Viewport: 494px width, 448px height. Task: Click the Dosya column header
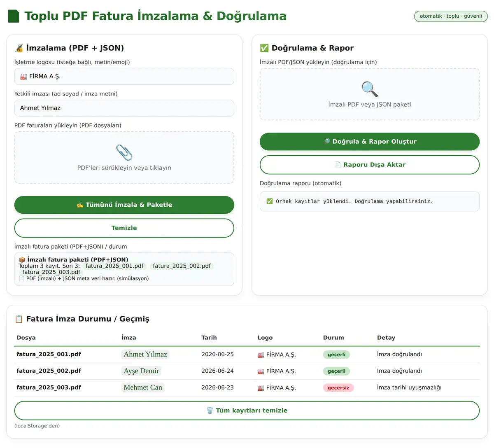[26, 338]
